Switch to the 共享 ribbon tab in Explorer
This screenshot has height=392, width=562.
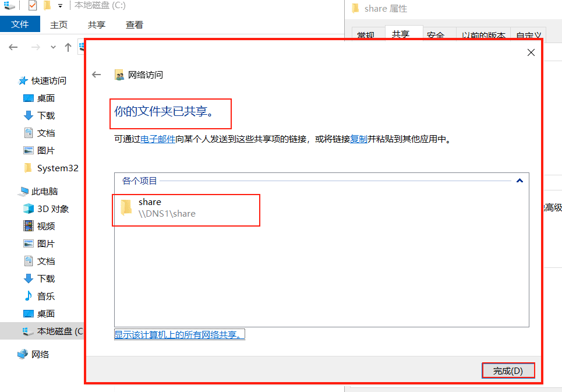click(97, 24)
